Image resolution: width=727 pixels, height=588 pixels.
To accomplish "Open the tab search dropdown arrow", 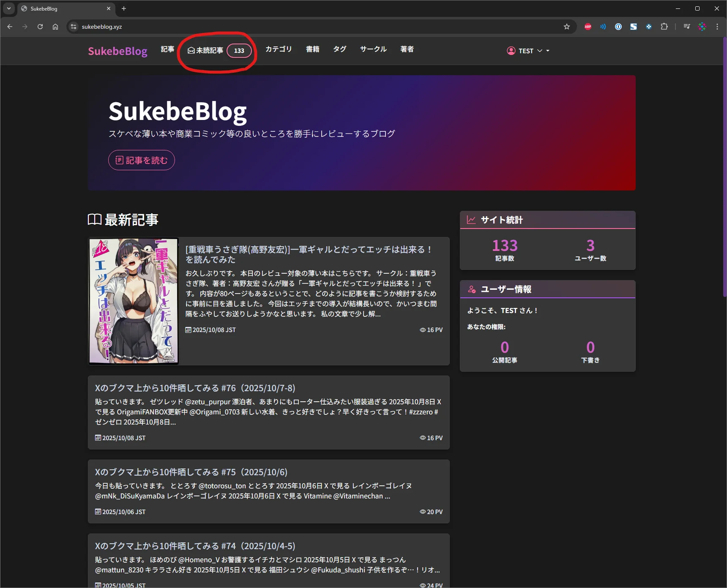I will (x=9, y=8).
